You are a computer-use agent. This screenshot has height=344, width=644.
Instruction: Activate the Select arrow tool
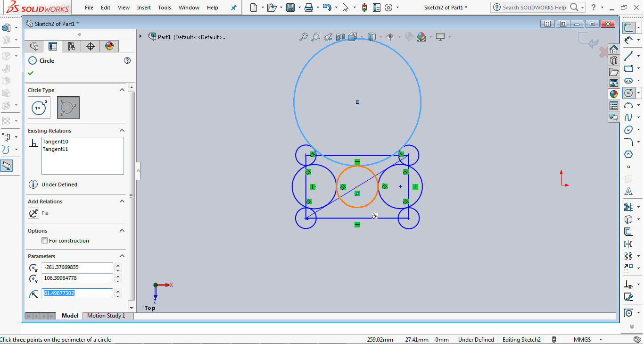coord(345,8)
